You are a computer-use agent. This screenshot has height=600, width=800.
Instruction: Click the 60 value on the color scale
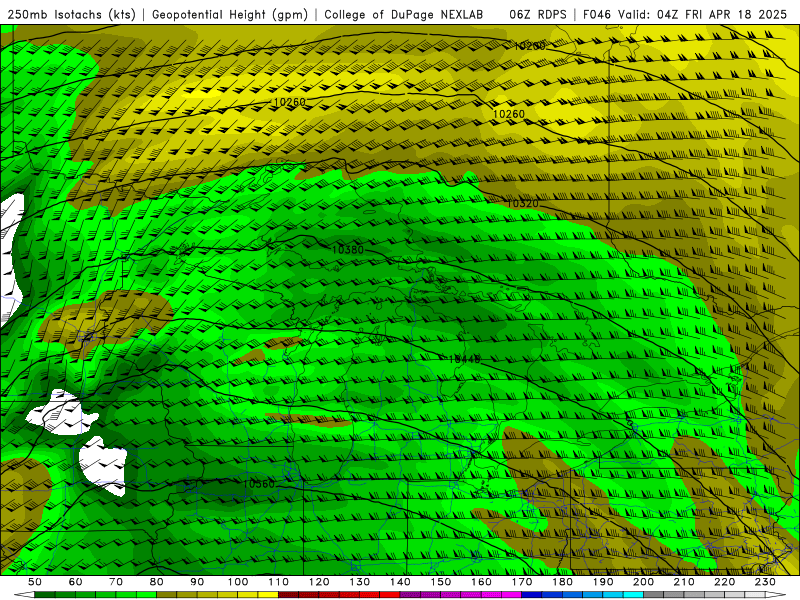tap(76, 582)
